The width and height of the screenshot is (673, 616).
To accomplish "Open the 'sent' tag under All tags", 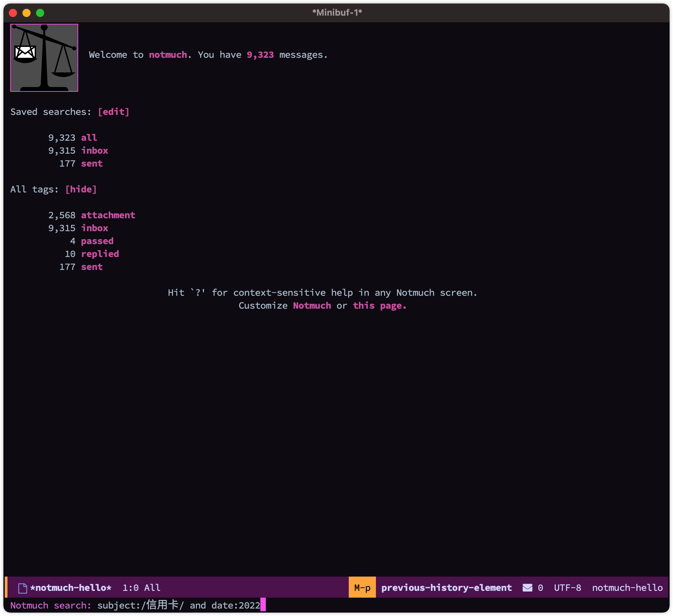I will [92, 267].
